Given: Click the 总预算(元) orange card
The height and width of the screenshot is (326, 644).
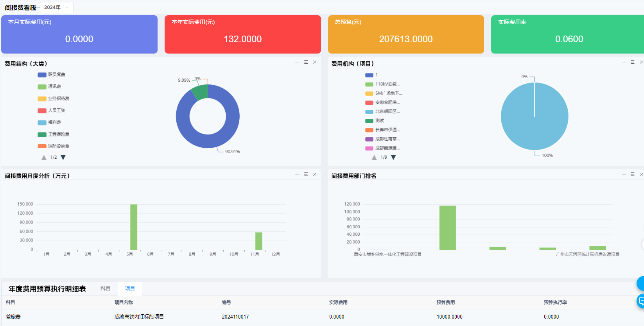Looking at the screenshot, I should click(x=405, y=34).
